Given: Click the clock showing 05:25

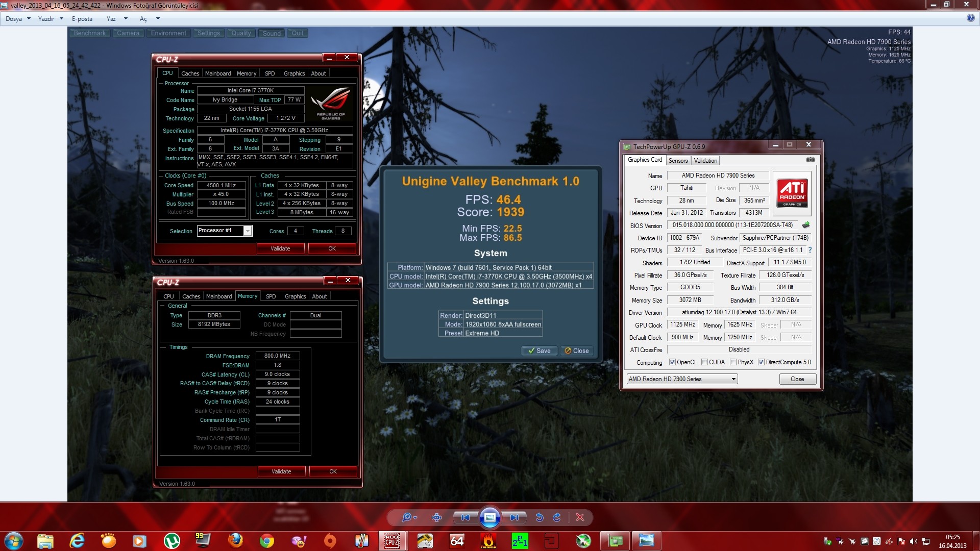Looking at the screenshot, I should pos(952,537).
